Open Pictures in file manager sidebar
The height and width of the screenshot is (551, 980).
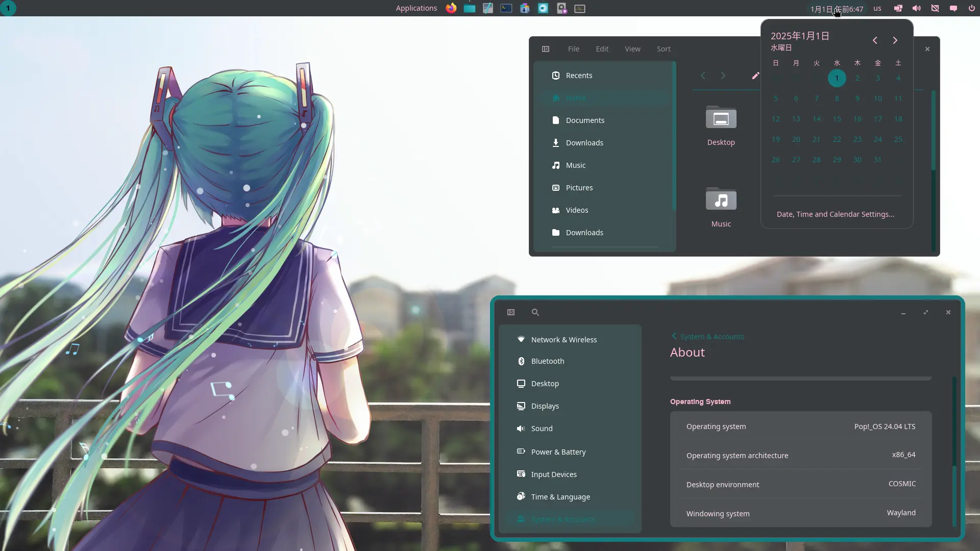pyautogui.click(x=605, y=188)
